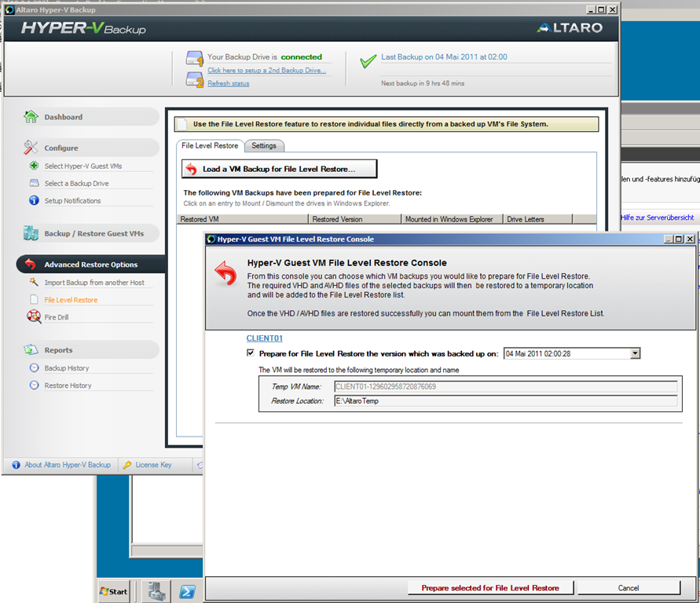Open Restore History report
This screenshot has width=700, height=603.
[68, 386]
